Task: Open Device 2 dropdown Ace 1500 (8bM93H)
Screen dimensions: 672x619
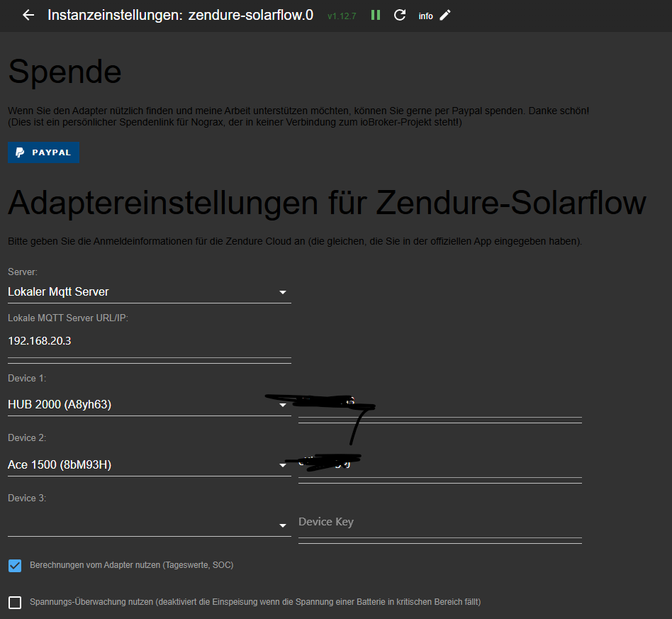Action: pyautogui.click(x=149, y=464)
